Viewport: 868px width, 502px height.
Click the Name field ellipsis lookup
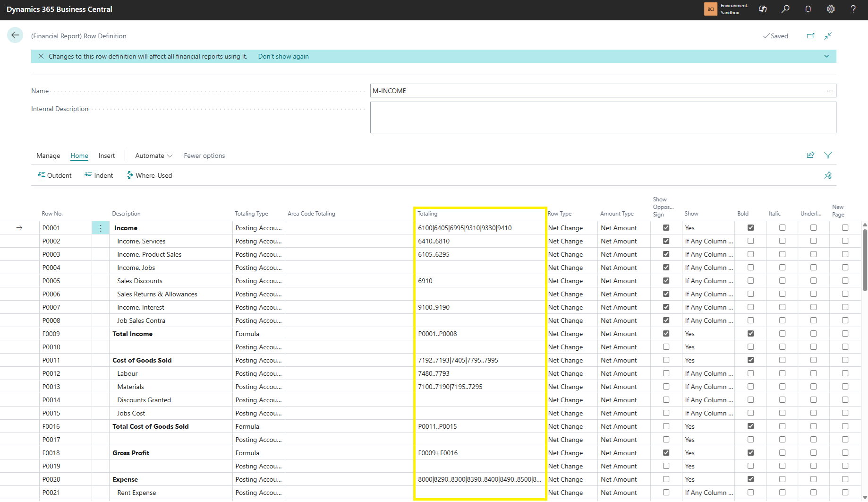830,91
